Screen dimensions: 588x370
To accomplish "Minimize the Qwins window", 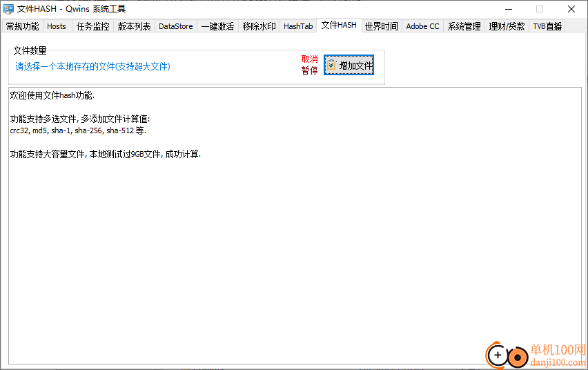I will click(x=509, y=9).
